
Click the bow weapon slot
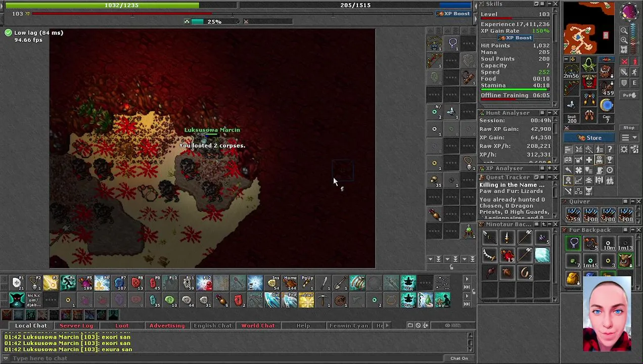[x=571, y=88]
